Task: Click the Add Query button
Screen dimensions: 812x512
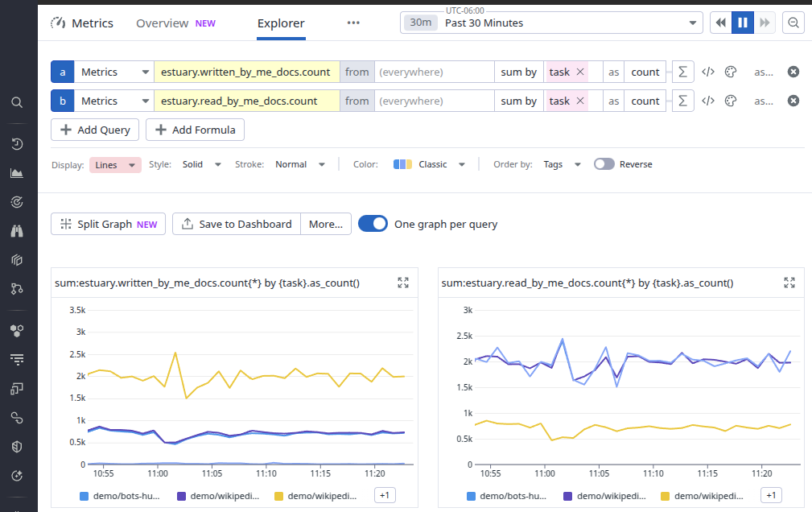Action: click(95, 130)
